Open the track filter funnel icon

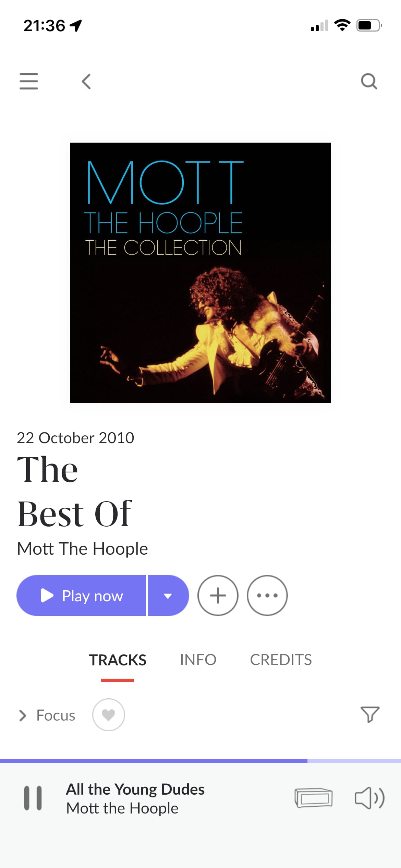tap(370, 715)
